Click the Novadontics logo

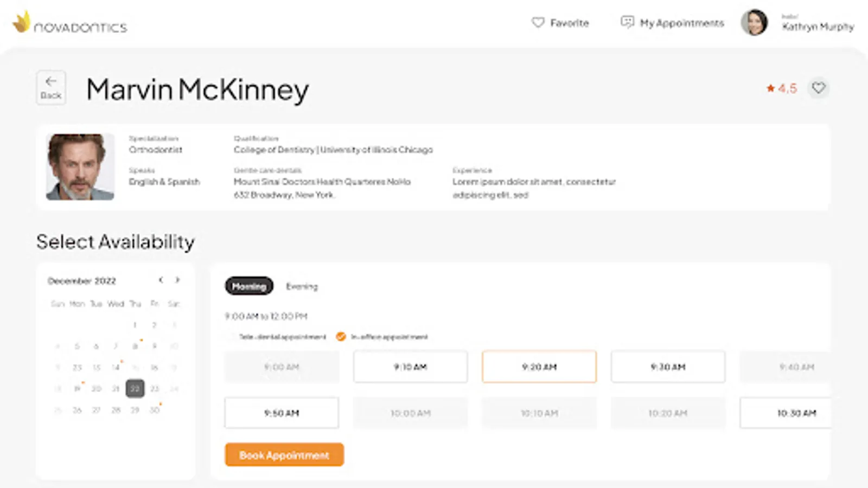click(x=70, y=23)
